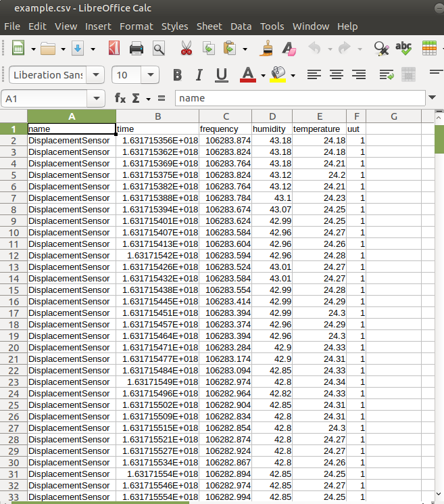Run the Spelling check abc icon
This screenshot has height=504, width=444.
click(403, 49)
